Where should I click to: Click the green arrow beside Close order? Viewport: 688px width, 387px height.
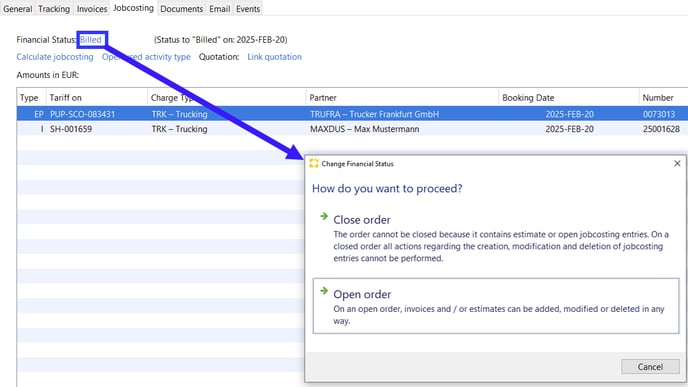coord(324,216)
